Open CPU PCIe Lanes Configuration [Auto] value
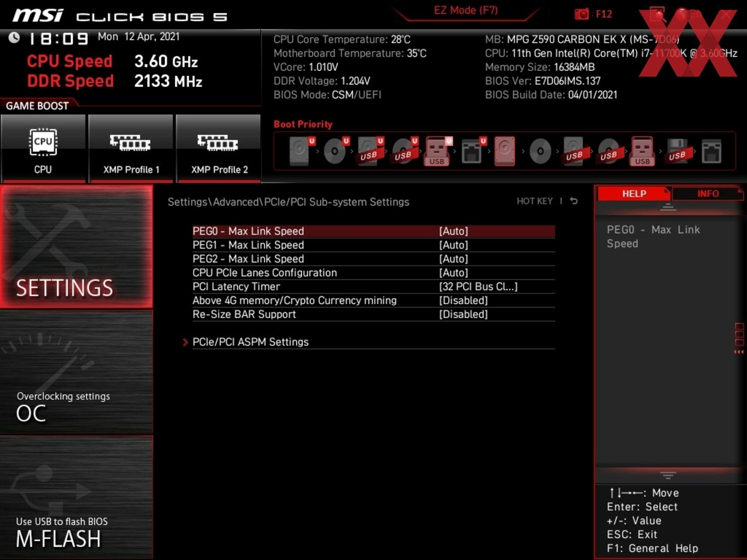Screen dimensions: 747x560 coord(454,273)
